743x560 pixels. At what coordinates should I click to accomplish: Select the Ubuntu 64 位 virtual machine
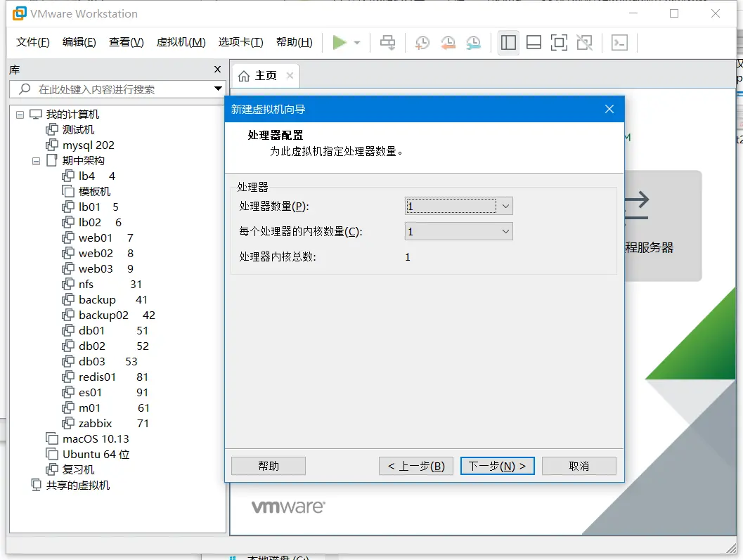click(88, 455)
